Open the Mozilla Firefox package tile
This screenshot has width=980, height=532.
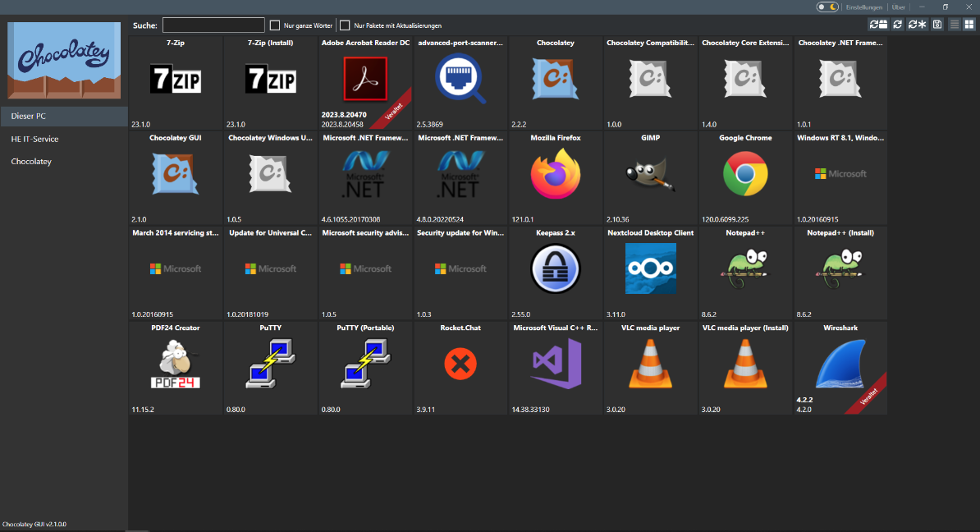[556, 178]
